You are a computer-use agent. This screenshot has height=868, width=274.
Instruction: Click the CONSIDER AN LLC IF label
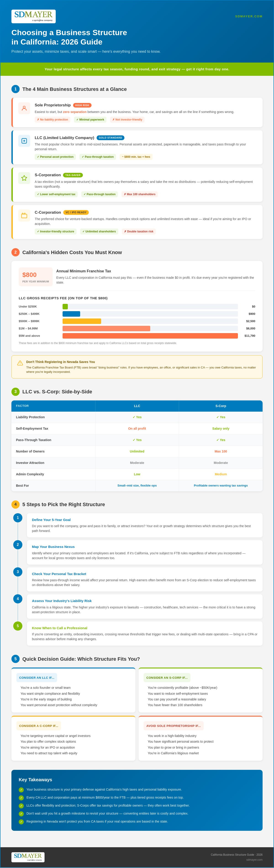pos(37,677)
